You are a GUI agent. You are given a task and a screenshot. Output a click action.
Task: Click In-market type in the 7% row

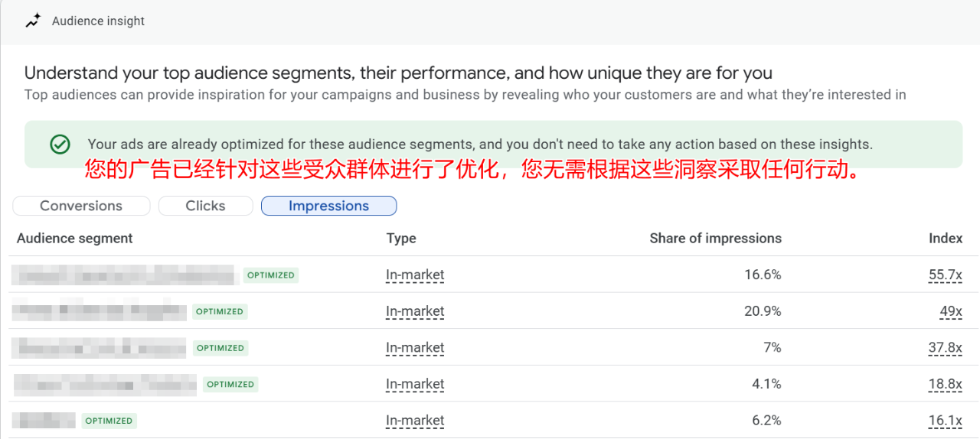[415, 348]
